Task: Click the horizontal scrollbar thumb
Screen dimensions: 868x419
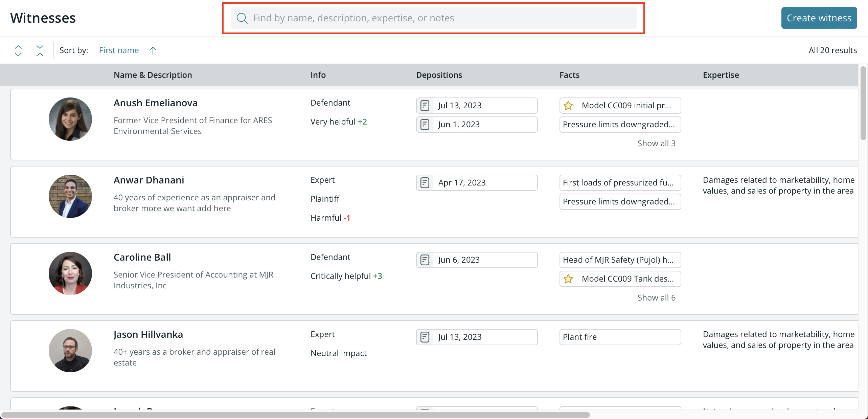Action: click(x=295, y=415)
